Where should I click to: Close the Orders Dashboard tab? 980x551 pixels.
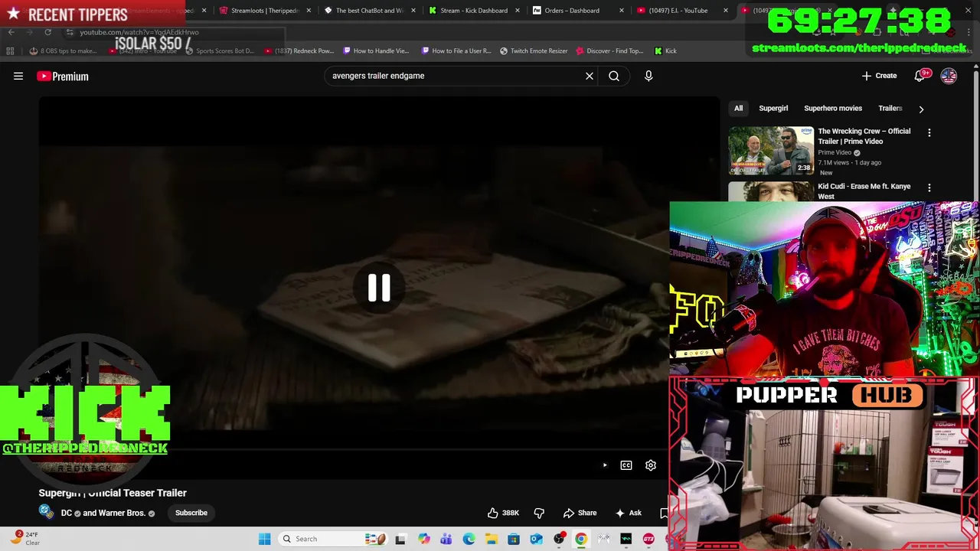point(622,11)
